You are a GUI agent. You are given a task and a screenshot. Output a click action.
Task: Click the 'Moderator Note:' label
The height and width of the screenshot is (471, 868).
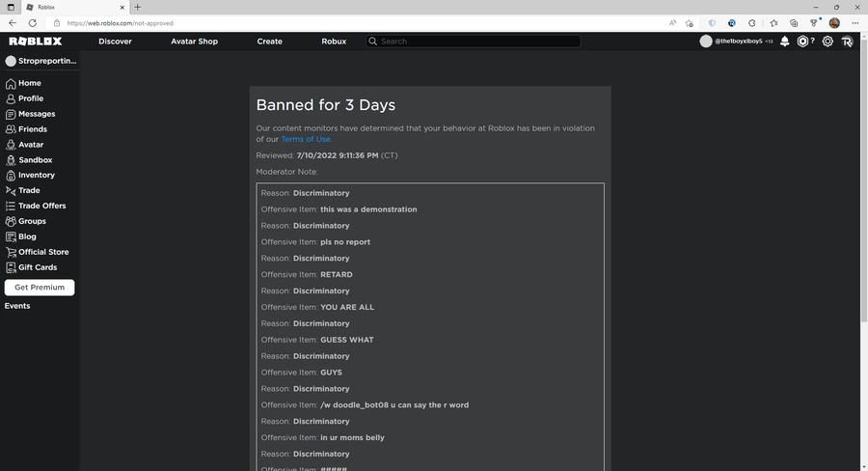[x=286, y=172]
